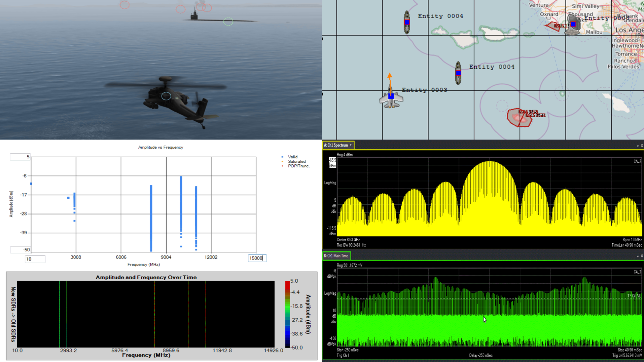Select the central Entity 0004 ship icon

(458, 73)
